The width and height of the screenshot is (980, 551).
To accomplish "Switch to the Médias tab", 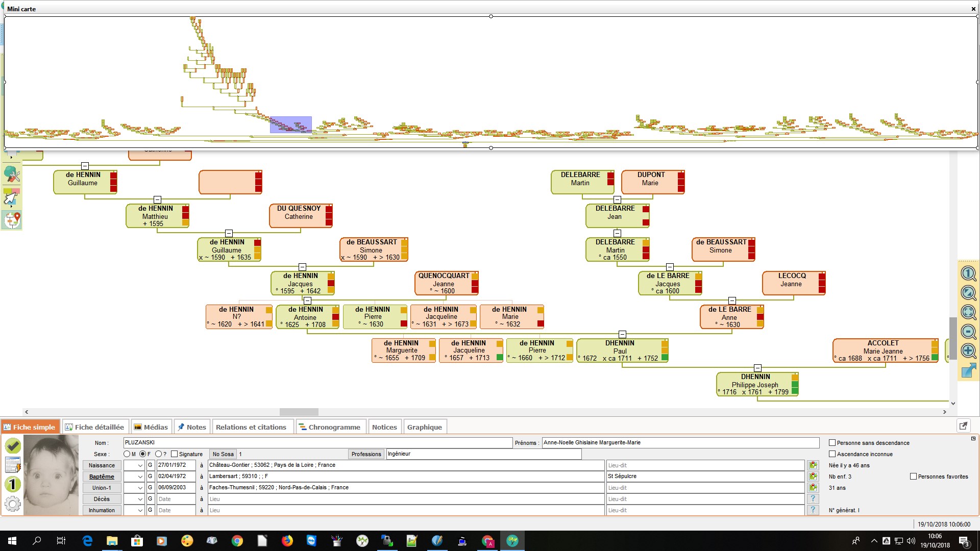I will 151,427.
